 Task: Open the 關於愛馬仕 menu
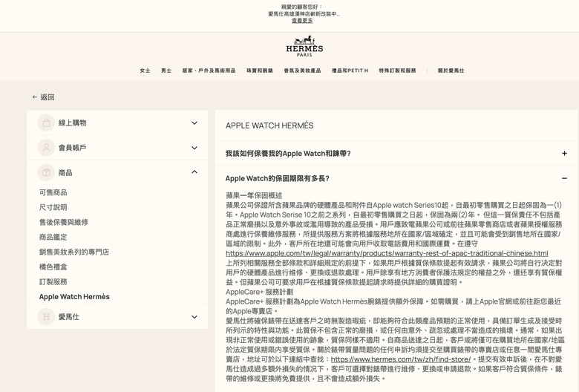451,71
